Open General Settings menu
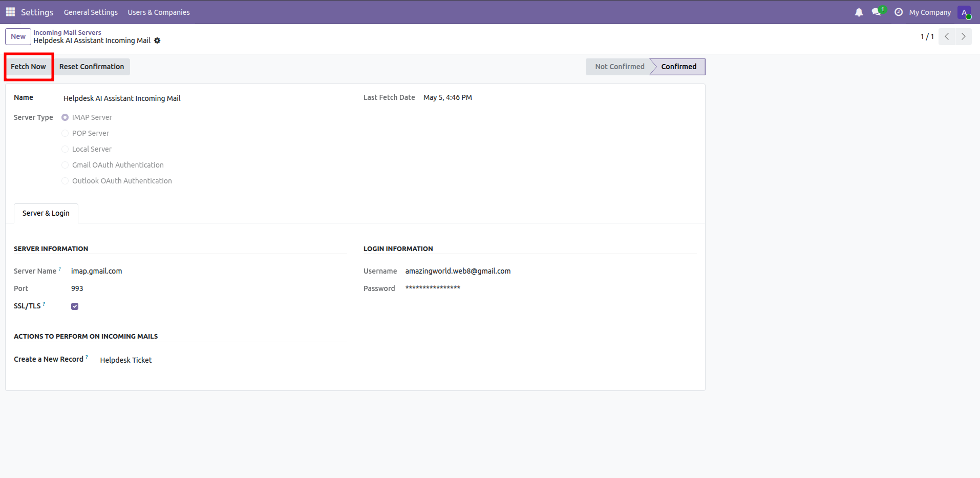 [x=91, y=12]
